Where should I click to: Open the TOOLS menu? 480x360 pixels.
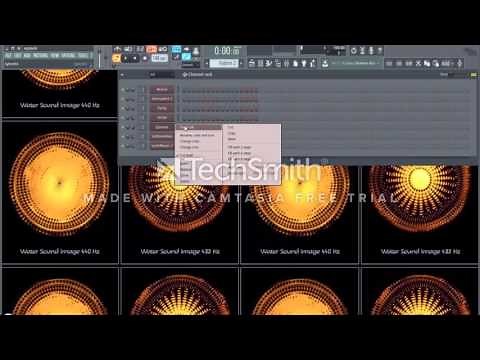pyautogui.click(x=83, y=56)
